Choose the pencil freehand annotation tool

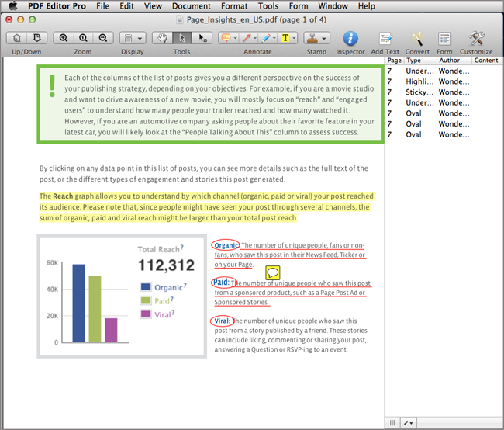click(x=266, y=38)
